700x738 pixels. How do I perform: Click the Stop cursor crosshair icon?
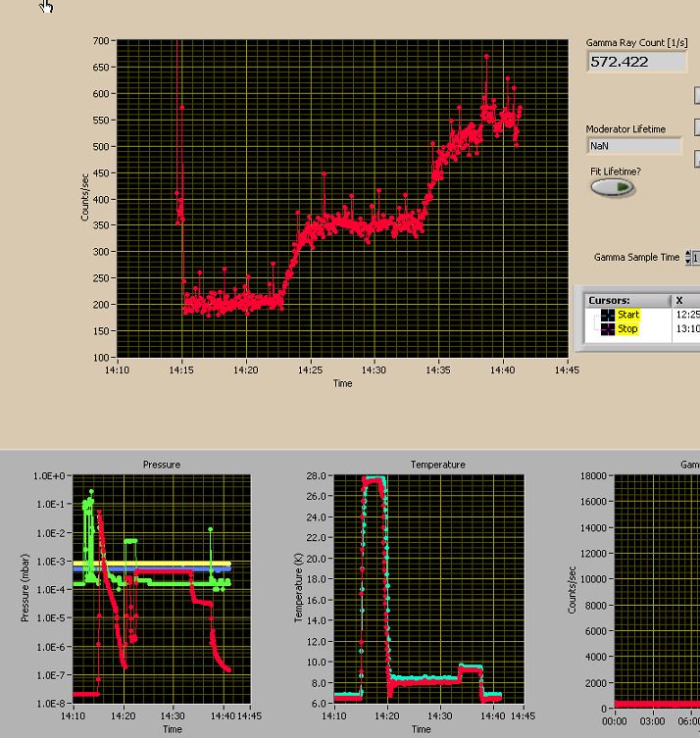coord(608,329)
